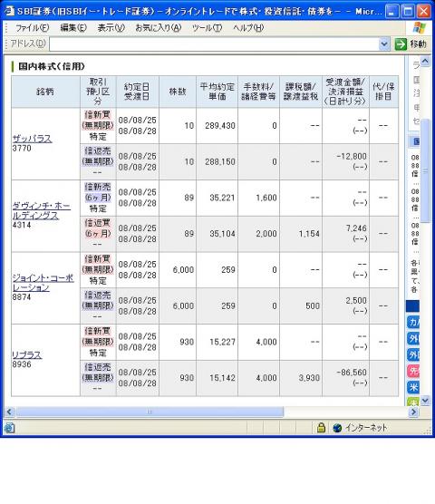
Task: Click the 2,500 profit value
Action: 356,301
